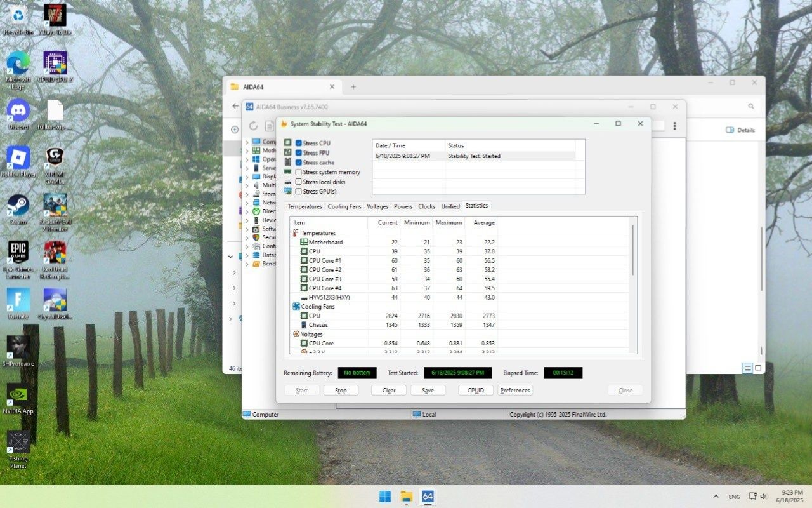
Task: Select the Stability Test: Started log entry
Action: (x=473, y=156)
